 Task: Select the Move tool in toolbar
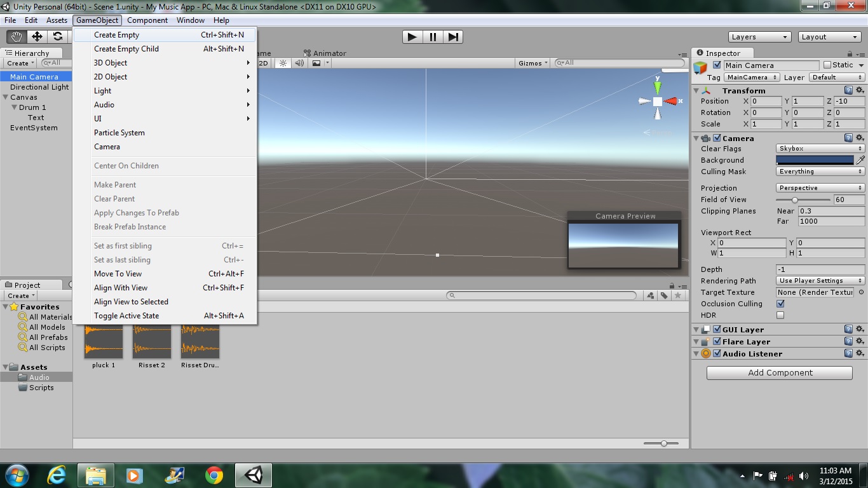click(x=37, y=37)
